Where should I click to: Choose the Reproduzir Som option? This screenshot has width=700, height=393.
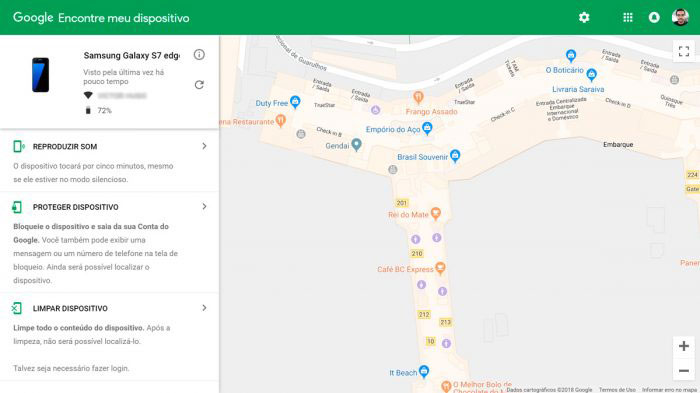coord(109,162)
